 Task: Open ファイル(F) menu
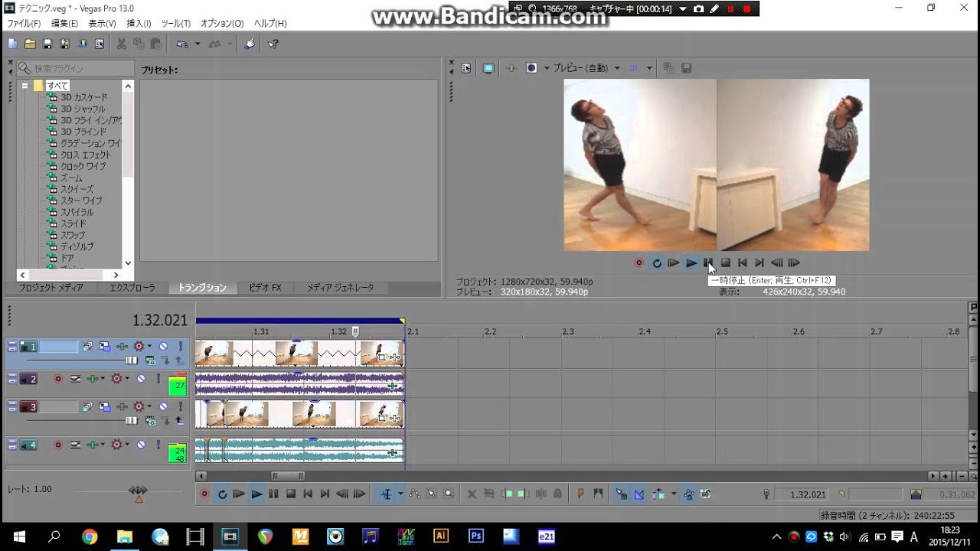(x=24, y=24)
